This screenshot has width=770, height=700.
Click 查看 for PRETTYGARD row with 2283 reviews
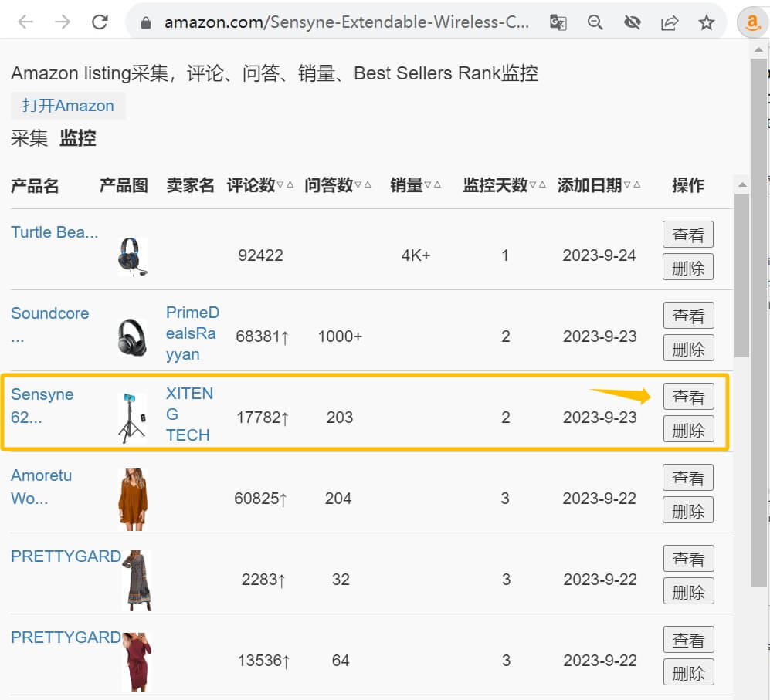(x=688, y=559)
